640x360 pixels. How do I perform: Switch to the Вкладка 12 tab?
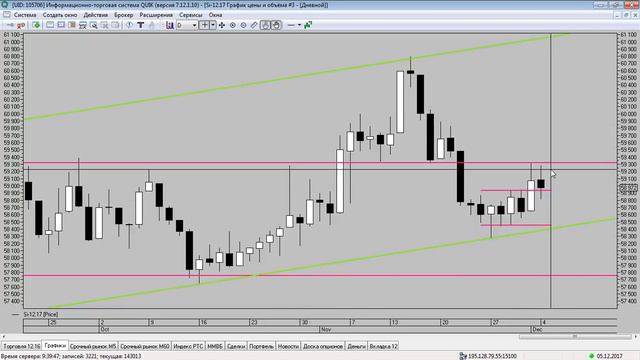tap(383, 346)
